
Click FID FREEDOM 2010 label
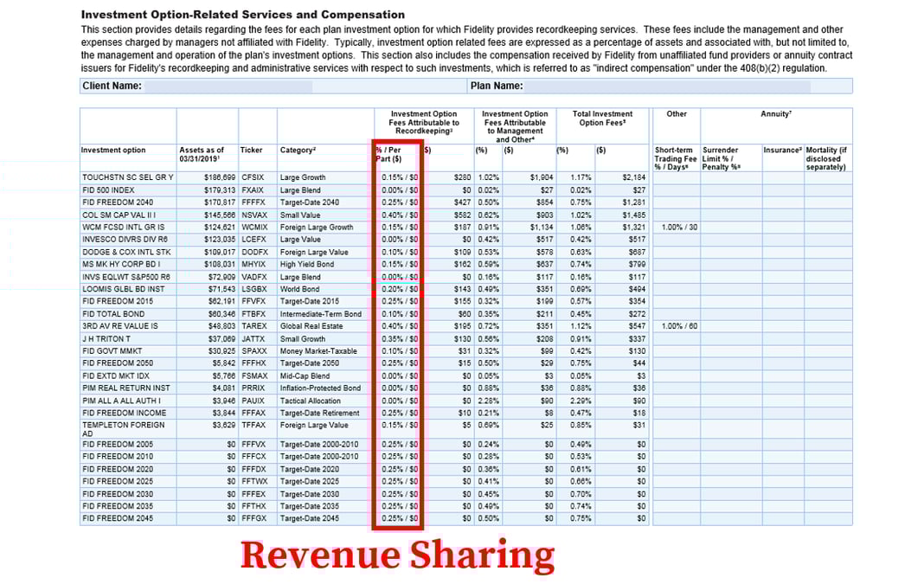(118, 456)
